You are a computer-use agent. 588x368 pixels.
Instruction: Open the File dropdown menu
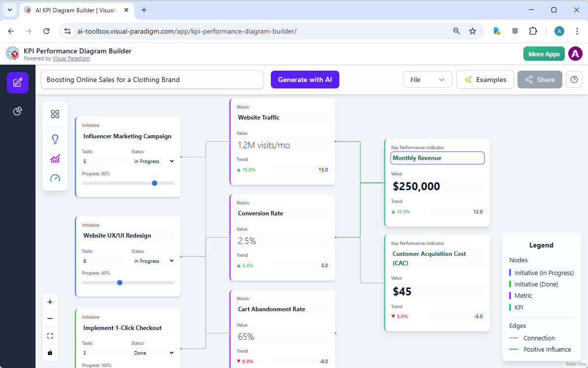427,80
